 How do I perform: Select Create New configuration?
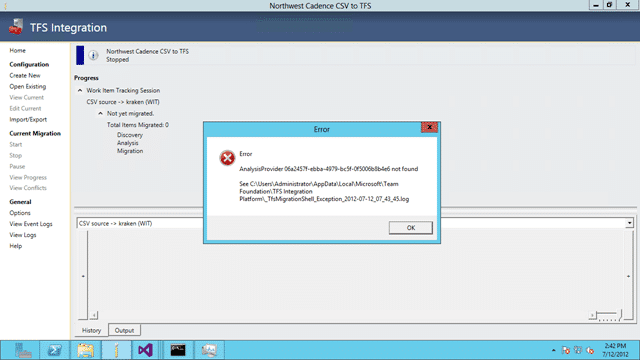[x=25, y=76]
